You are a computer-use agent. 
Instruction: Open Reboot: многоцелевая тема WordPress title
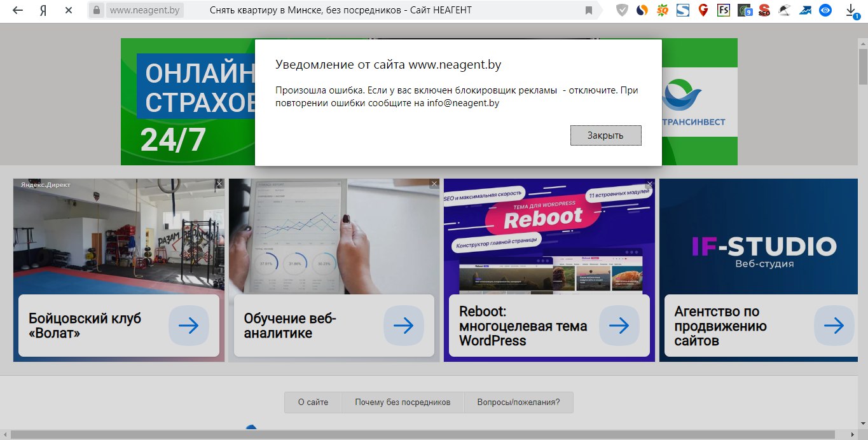click(523, 326)
